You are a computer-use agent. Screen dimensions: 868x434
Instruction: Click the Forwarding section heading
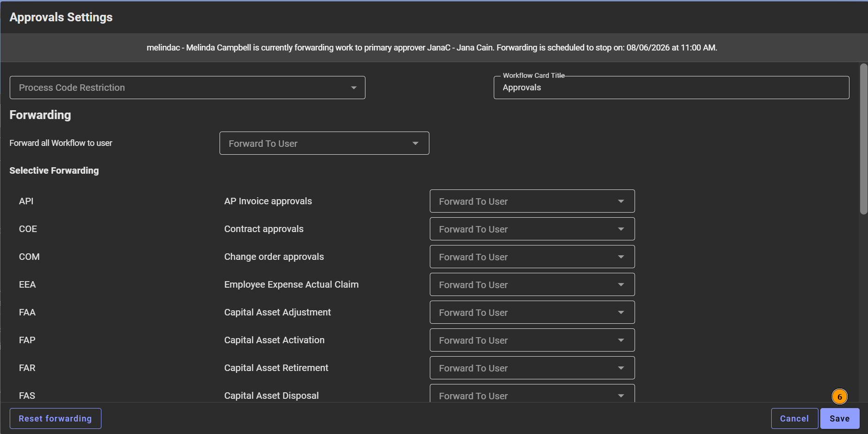[40, 115]
